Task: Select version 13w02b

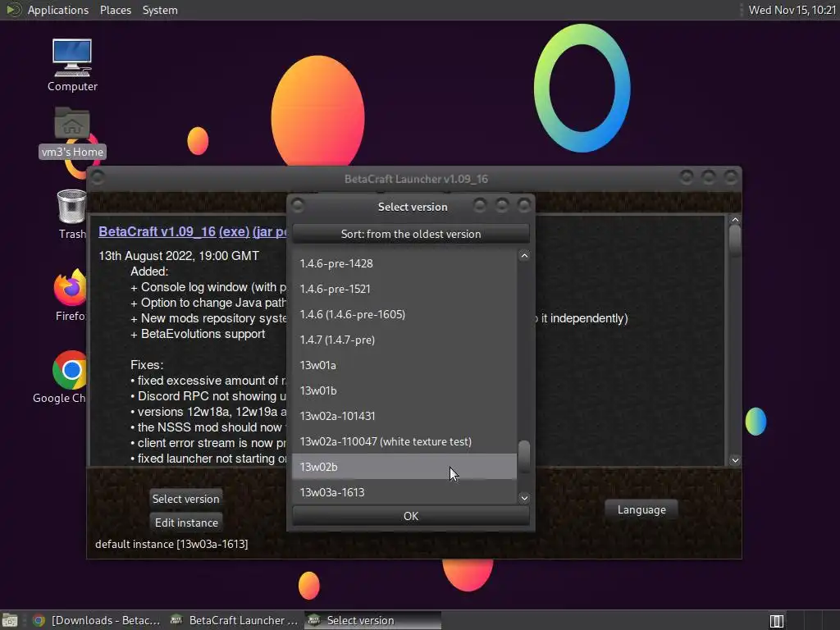Action: [404, 467]
